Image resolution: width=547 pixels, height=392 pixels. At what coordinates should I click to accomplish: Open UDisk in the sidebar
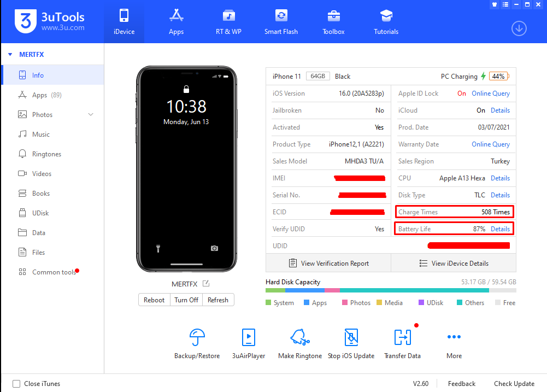(x=52, y=213)
